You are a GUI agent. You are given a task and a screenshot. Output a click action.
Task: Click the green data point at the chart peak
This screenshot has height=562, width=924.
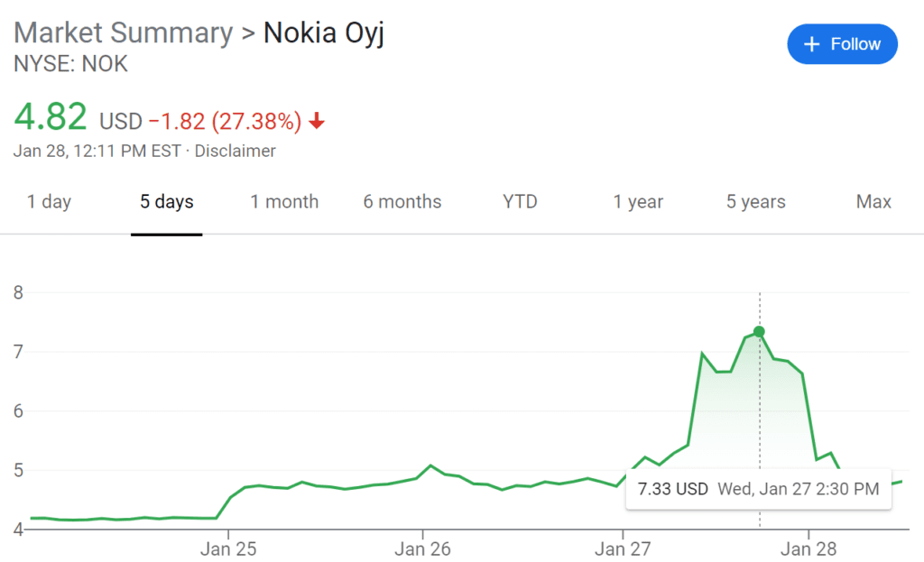pyautogui.click(x=759, y=332)
